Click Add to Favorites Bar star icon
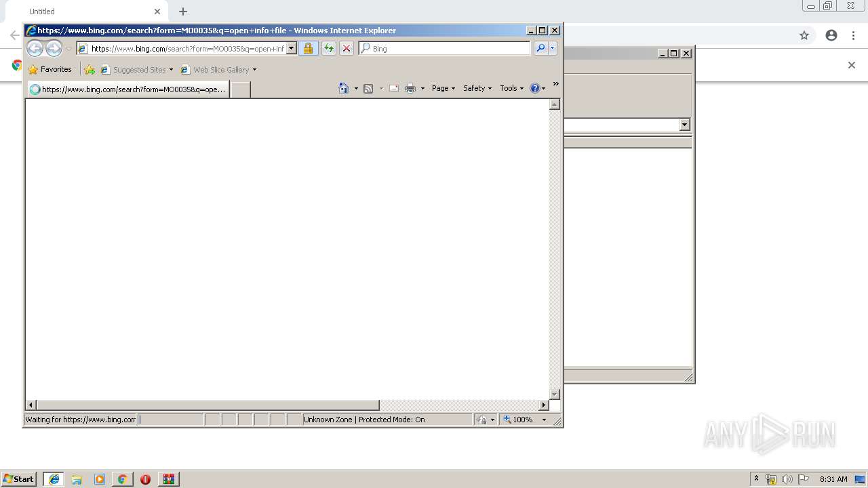 point(90,69)
